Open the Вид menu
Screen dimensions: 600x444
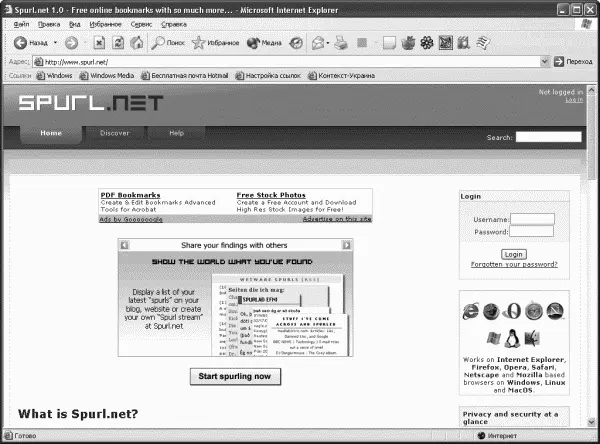75,24
